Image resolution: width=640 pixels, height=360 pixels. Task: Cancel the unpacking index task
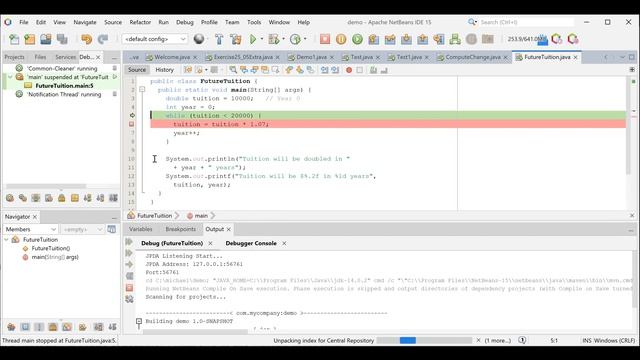(478, 340)
